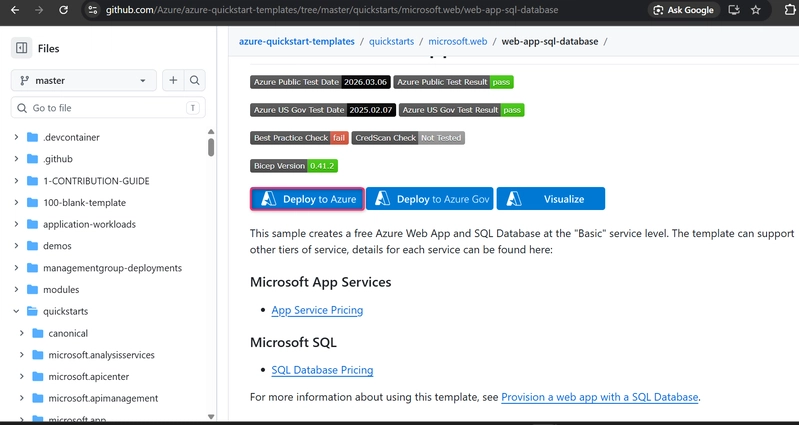This screenshot has width=799, height=425.
Task: Click Best Practice Check fail badge
Action: 299,138
